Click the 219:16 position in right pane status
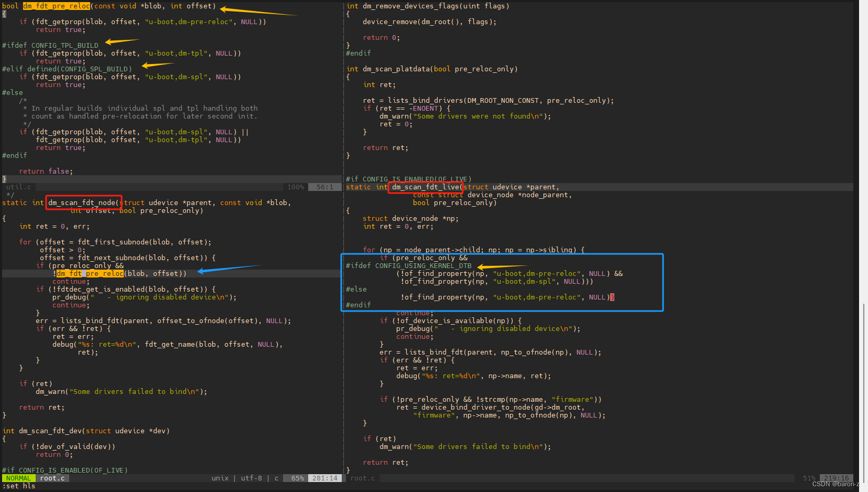 click(x=837, y=478)
